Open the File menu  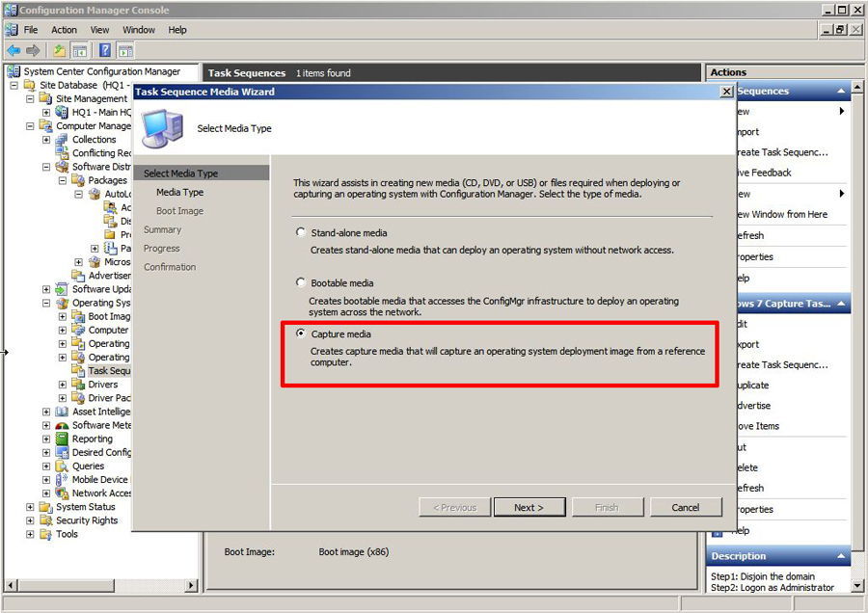(x=31, y=30)
